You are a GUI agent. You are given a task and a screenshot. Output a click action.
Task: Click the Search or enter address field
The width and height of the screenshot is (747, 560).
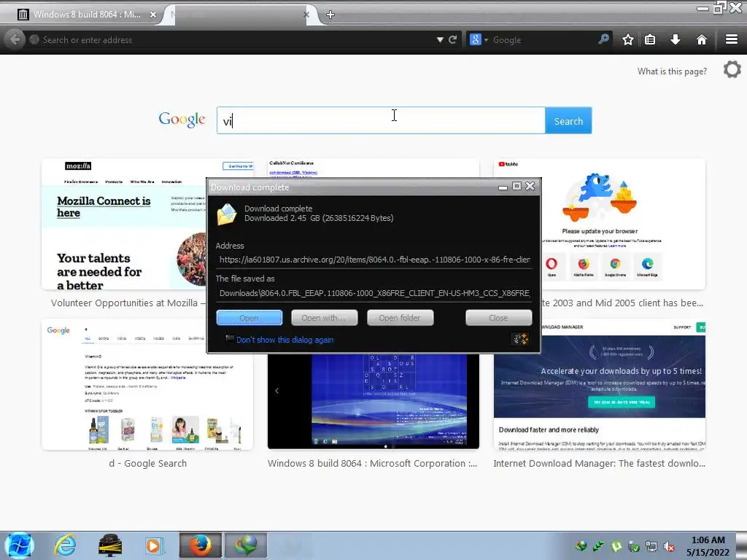[x=233, y=40]
